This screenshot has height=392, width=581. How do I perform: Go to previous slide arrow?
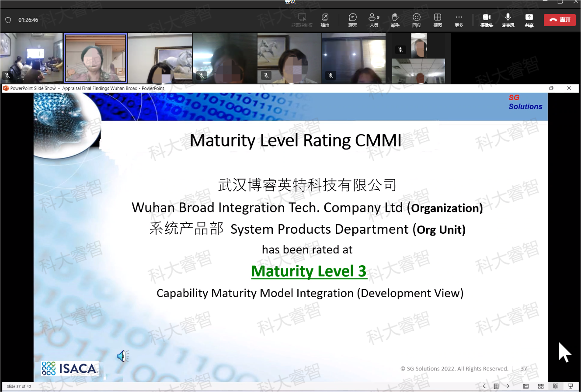coord(484,386)
